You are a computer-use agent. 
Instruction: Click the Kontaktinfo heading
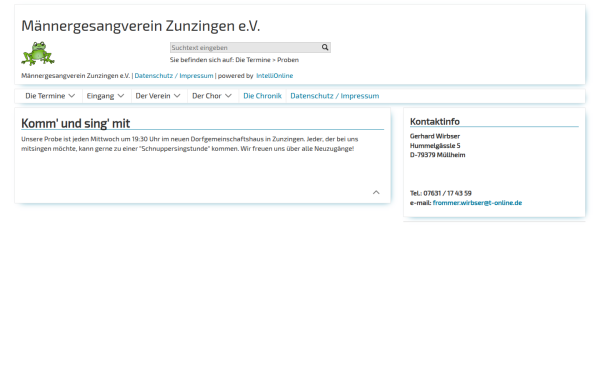point(435,122)
